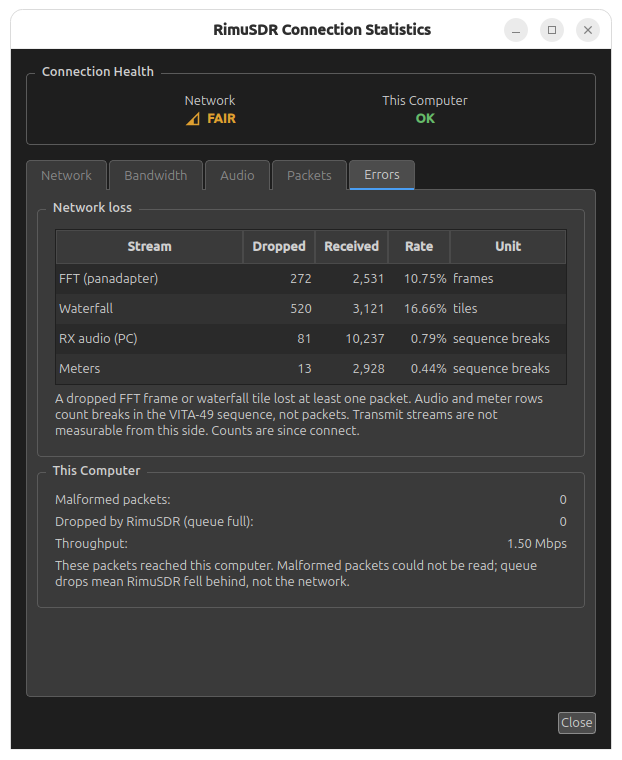Click the dropped count 520
622x760 pixels.
(301, 309)
